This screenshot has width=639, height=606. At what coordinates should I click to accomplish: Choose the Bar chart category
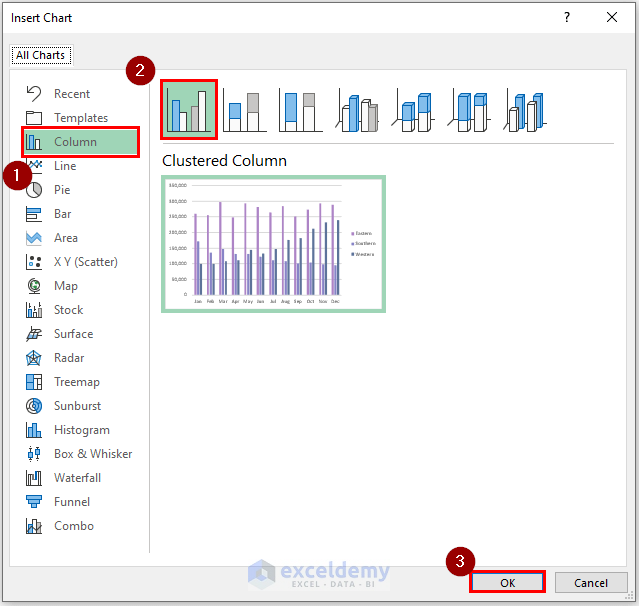(81, 214)
